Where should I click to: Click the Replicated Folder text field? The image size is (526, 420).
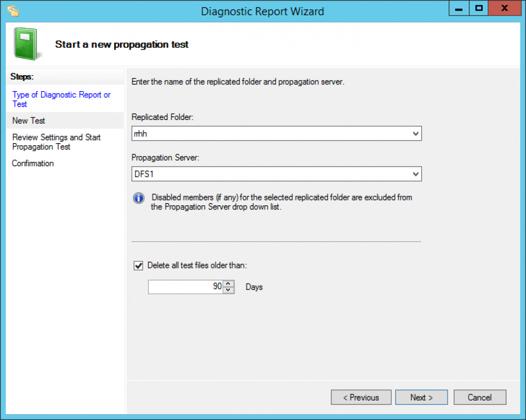pos(270,134)
